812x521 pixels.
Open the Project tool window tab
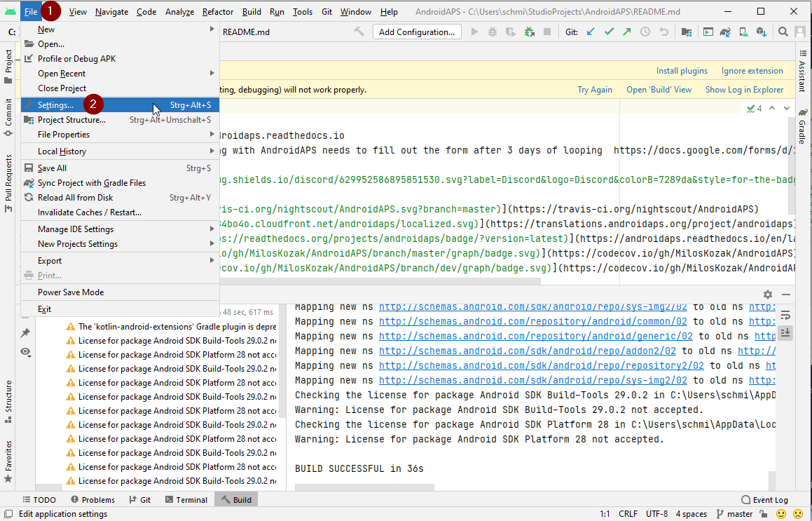8,67
